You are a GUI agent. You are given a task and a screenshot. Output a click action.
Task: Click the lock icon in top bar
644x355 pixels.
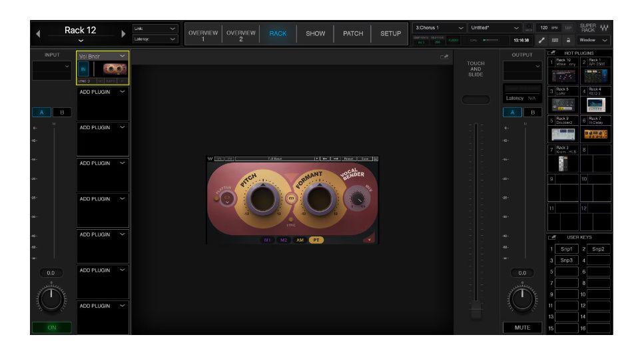pyautogui.click(x=568, y=40)
